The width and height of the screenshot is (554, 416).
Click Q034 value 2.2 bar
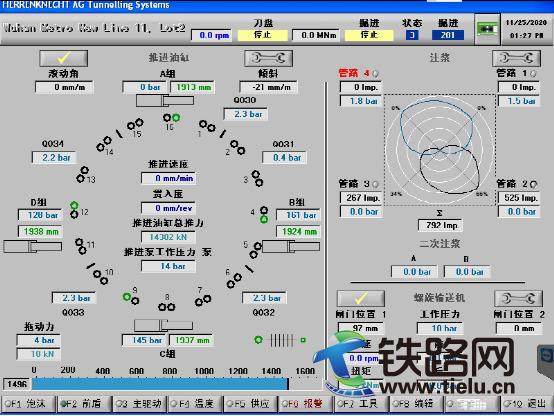coord(54,158)
